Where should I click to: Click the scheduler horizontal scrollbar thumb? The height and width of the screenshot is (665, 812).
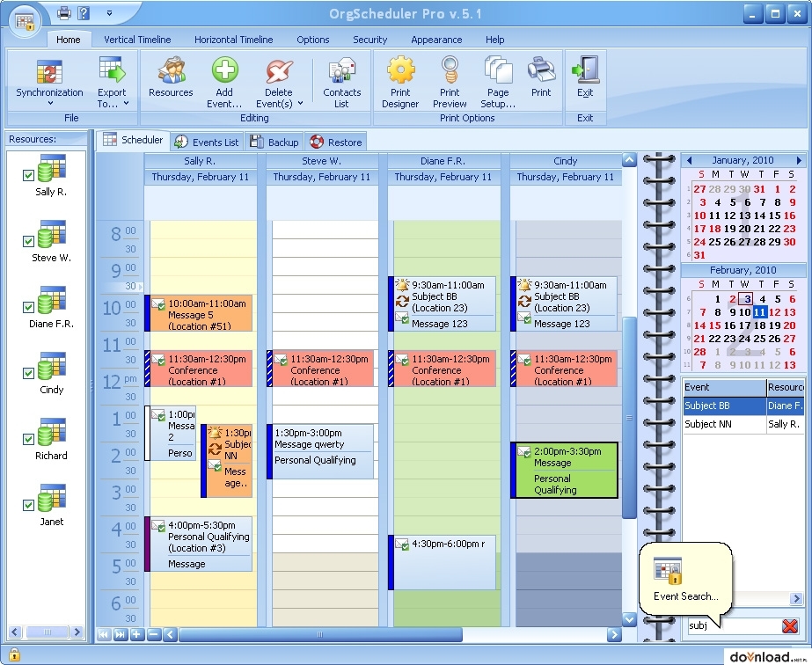[x=320, y=634]
